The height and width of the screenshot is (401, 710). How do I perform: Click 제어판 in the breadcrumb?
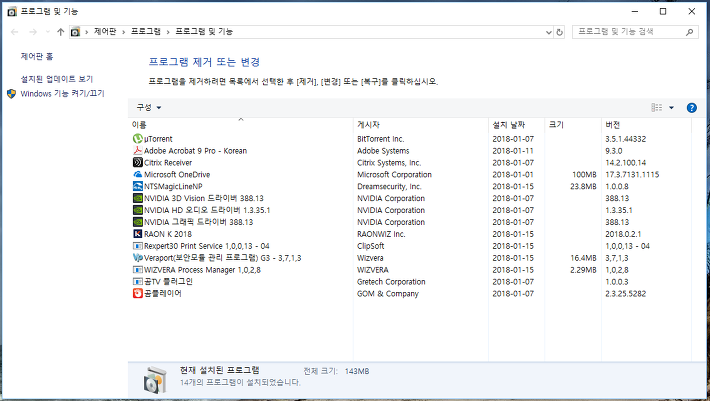click(105, 32)
